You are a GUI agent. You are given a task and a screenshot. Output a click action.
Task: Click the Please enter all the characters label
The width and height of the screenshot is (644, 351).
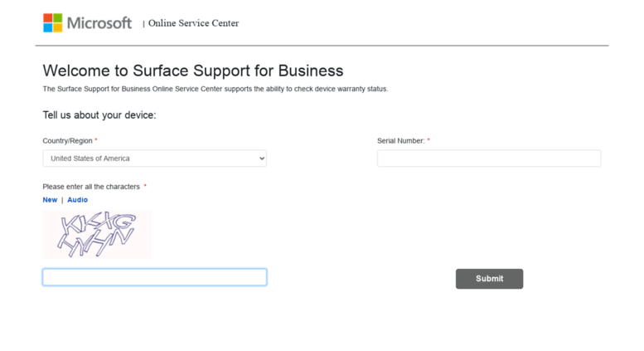pos(91,187)
